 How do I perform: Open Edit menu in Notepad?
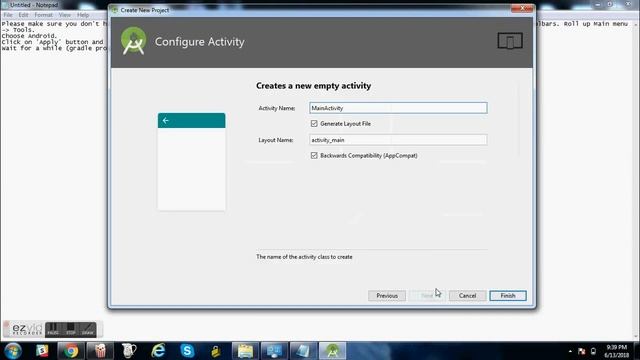[x=24, y=15]
